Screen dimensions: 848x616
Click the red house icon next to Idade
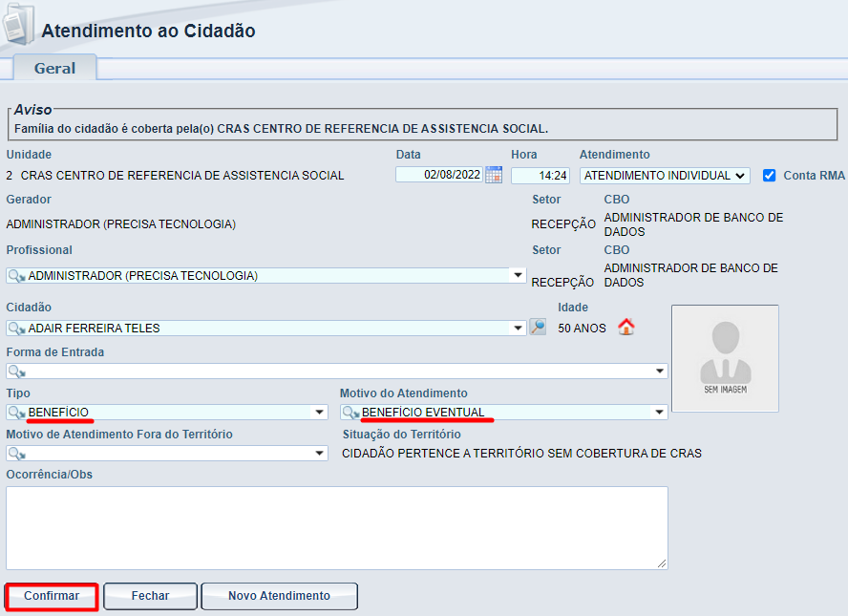[x=626, y=327]
